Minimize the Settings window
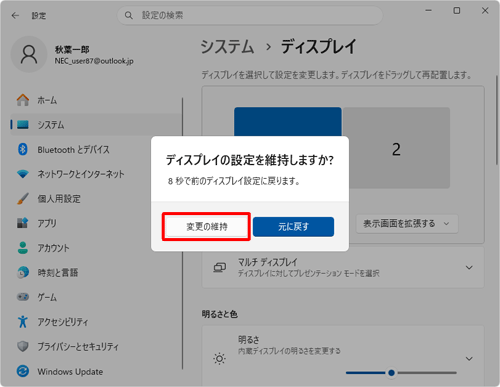This screenshot has width=500, height=387. coord(428,11)
